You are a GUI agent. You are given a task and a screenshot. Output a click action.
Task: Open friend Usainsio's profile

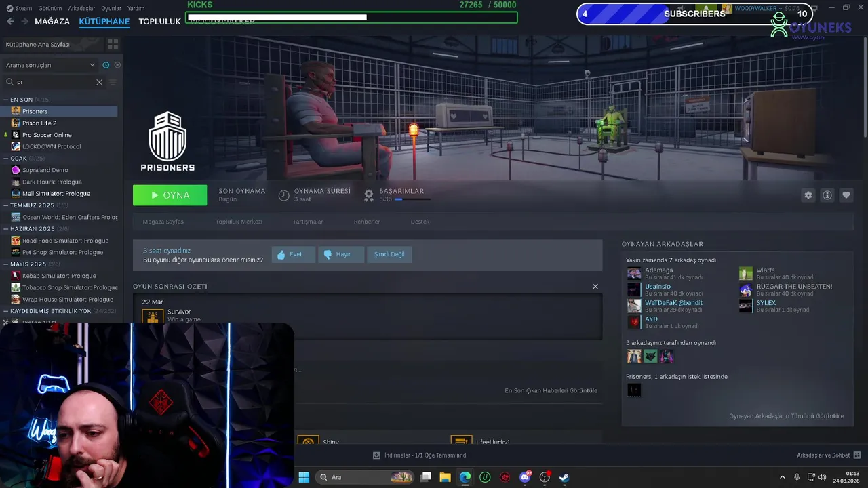tap(658, 287)
